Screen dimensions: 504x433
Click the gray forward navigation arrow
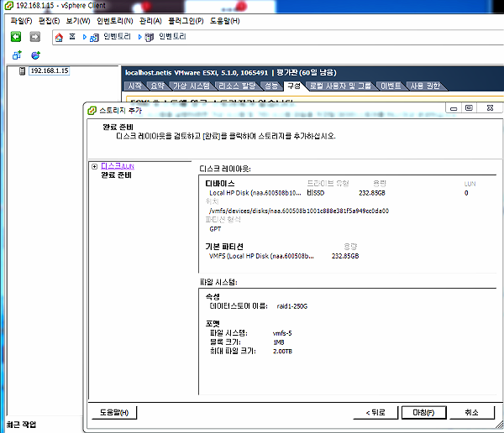click(x=35, y=37)
